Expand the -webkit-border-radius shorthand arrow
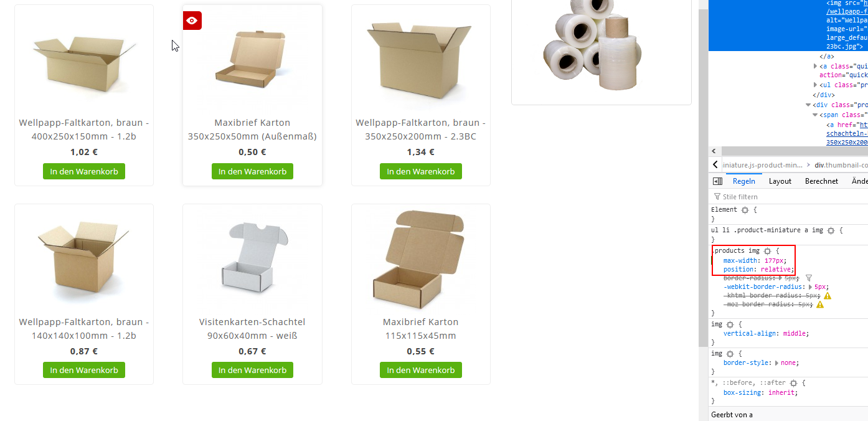The image size is (868, 421). [810, 287]
